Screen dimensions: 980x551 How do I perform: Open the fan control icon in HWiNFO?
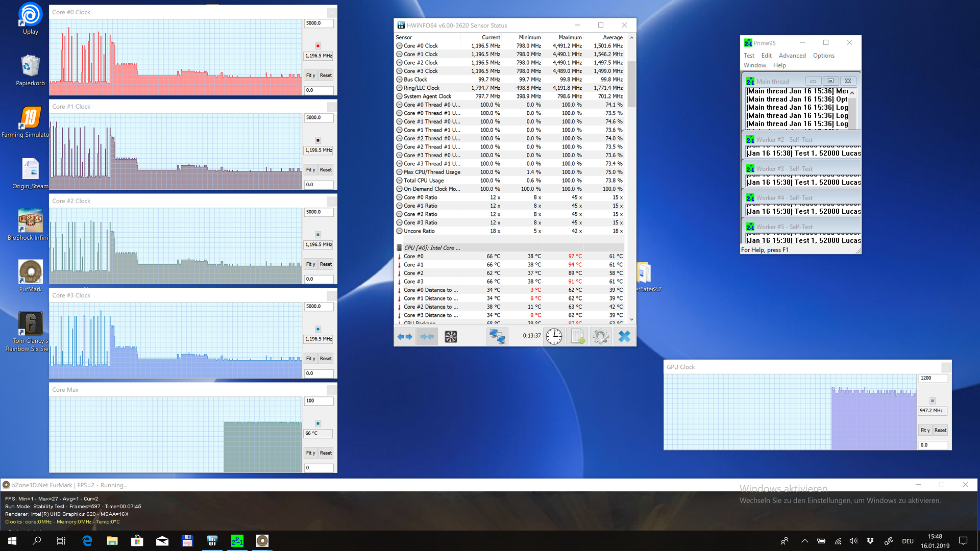click(451, 337)
